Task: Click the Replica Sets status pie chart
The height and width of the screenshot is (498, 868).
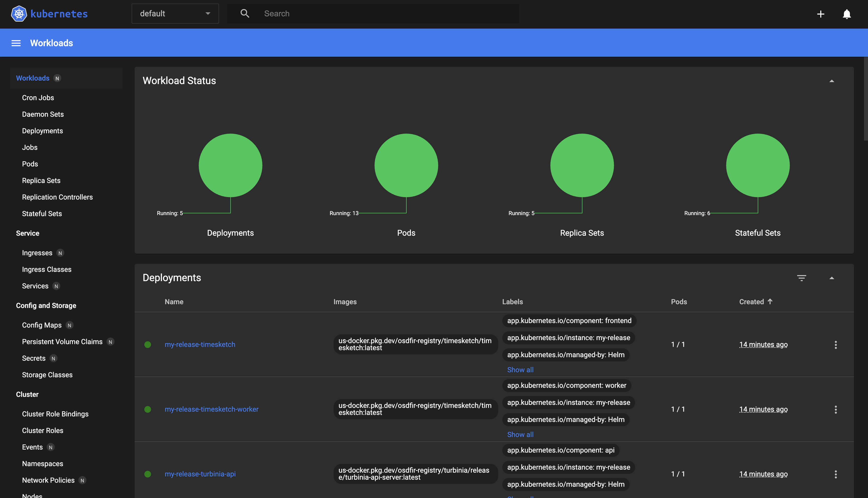Action: [x=582, y=165]
